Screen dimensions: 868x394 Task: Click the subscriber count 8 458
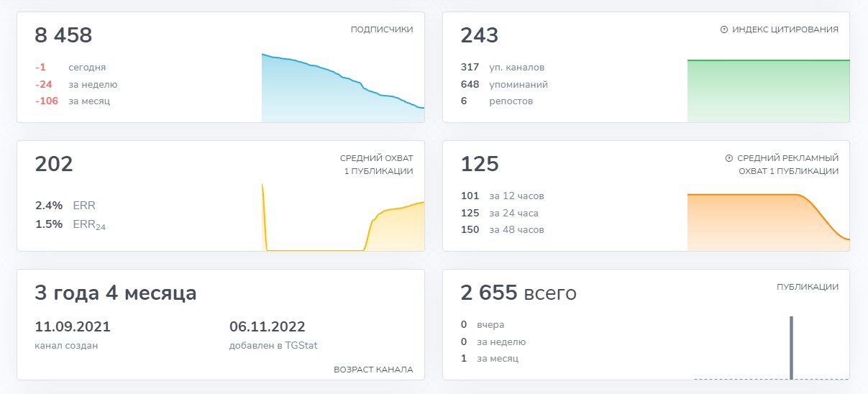tap(63, 35)
